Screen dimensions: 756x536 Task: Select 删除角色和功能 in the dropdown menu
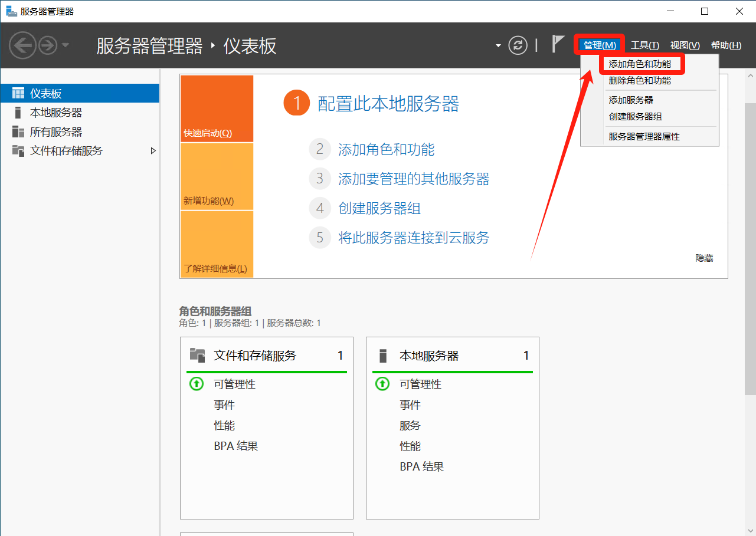640,81
